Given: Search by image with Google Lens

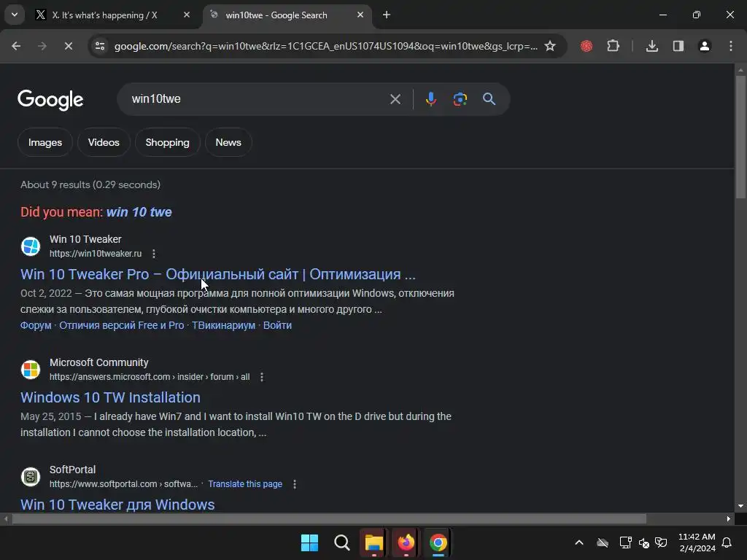Looking at the screenshot, I should pyautogui.click(x=460, y=99).
